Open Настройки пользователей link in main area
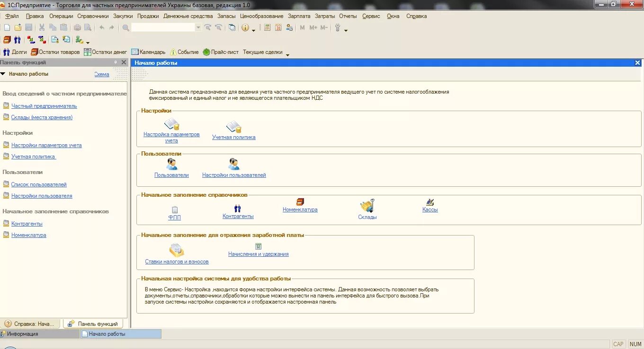 coord(234,175)
